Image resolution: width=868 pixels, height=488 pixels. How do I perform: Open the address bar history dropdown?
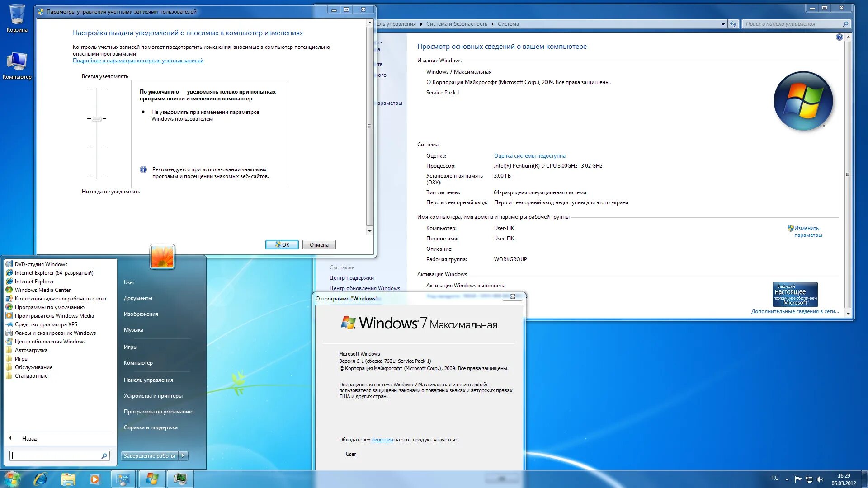723,24
